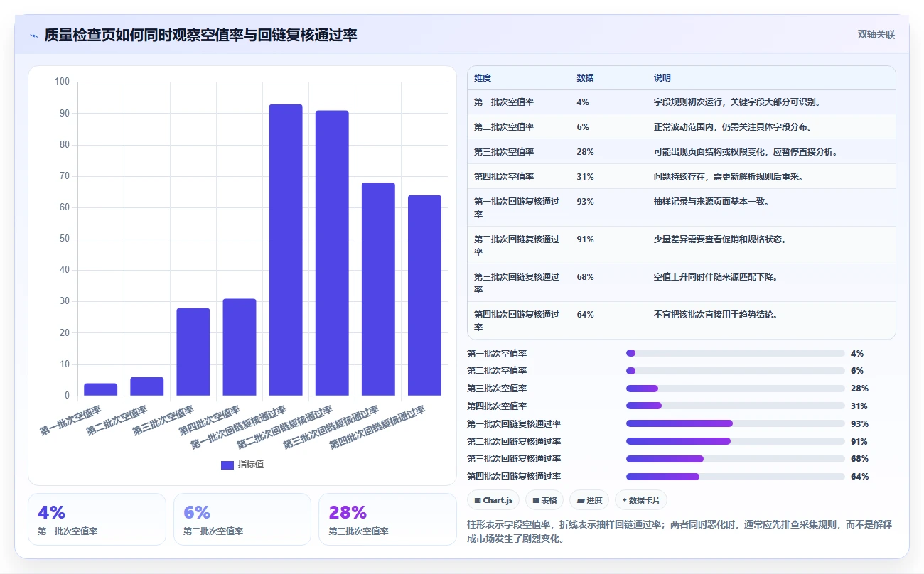The height and width of the screenshot is (574, 924).
Task: Open the 6% 第二批次空值率 data card
Action: pyautogui.click(x=242, y=519)
